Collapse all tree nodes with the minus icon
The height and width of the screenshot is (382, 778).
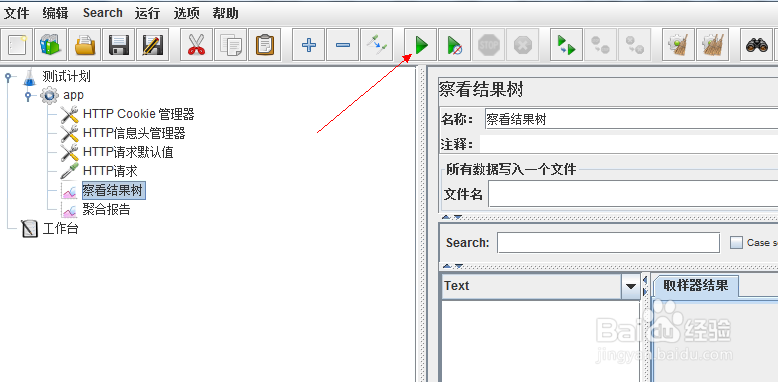343,45
